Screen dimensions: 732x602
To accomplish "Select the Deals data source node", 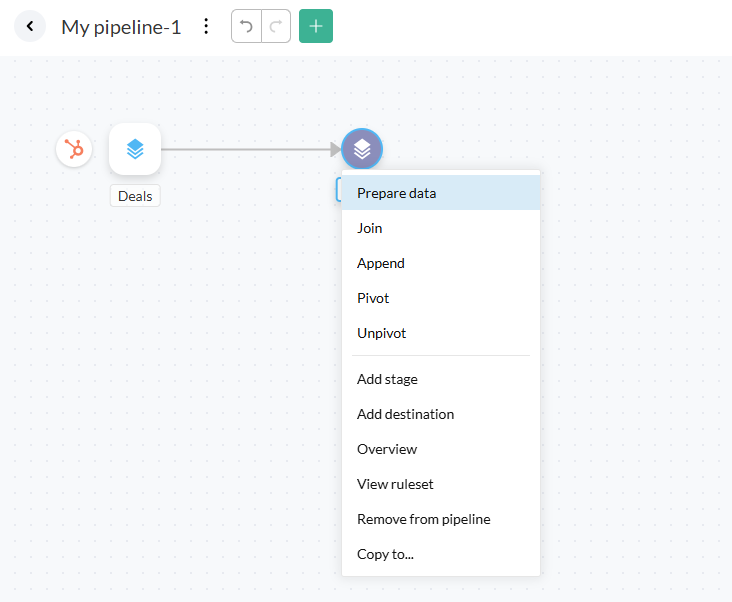I will [x=135, y=149].
